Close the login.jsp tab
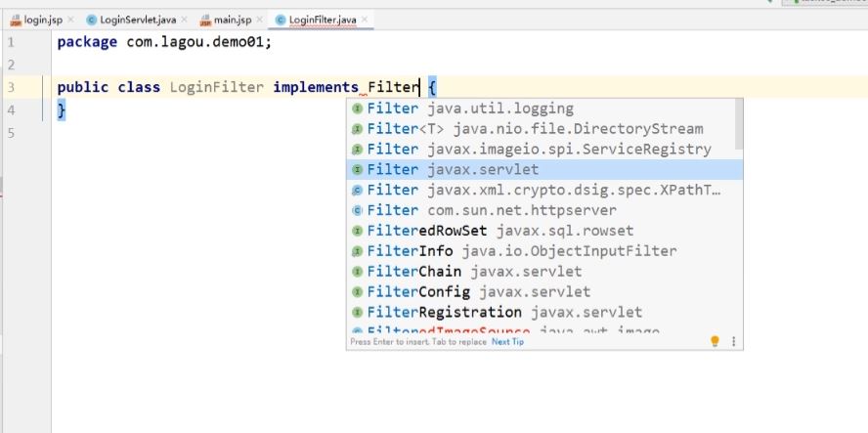The height and width of the screenshot is (433, 868). 70,20
